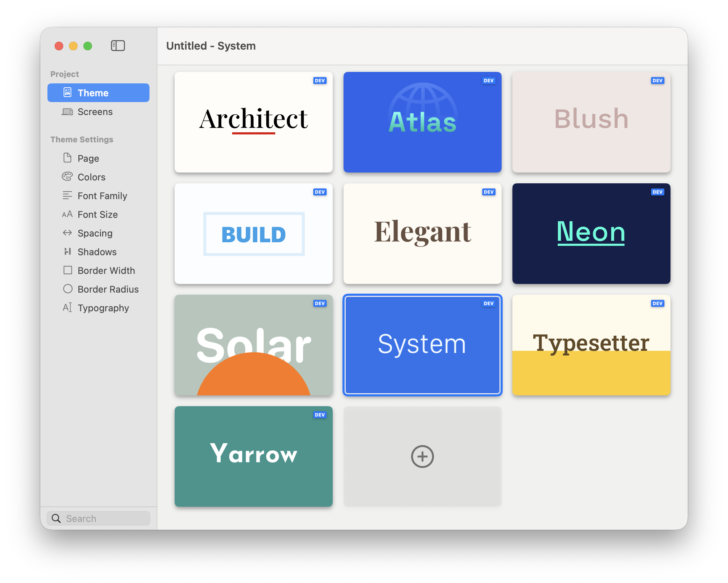
Task: Click DEV badge on Neon card
Action: pyautogui.click(x=657, y=192)
